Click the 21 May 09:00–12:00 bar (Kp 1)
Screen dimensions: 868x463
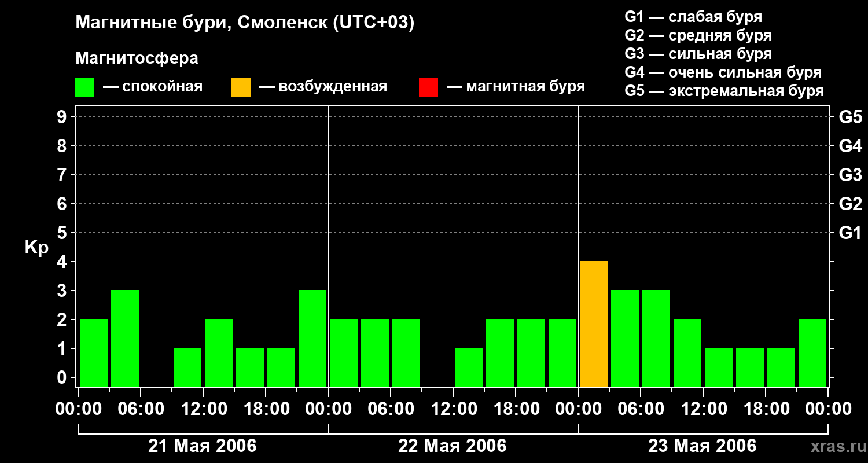[x=187, y=367]
